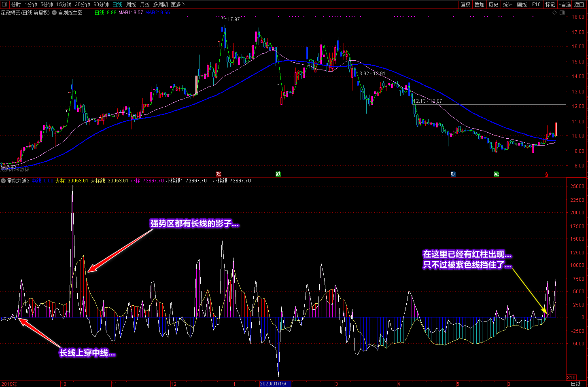Activate the 画线 drawing tools button
The width and height of the screenshot is (588, 387).
pos(522,4)
